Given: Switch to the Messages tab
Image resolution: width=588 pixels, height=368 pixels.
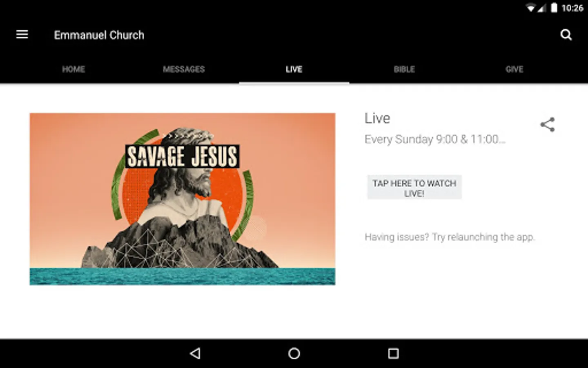Looking at the screenshot, I should click(184, 70).
